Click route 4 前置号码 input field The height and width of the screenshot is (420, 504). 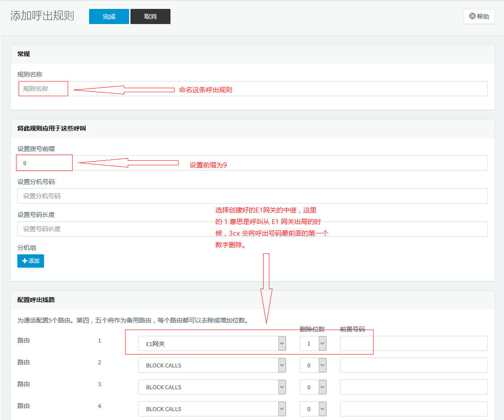414,409
